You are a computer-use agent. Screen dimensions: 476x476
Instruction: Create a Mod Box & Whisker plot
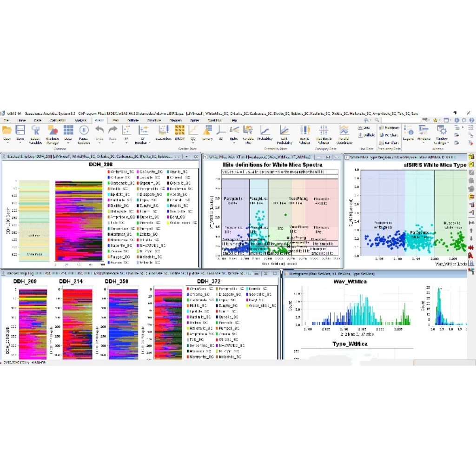pos(324,134)
